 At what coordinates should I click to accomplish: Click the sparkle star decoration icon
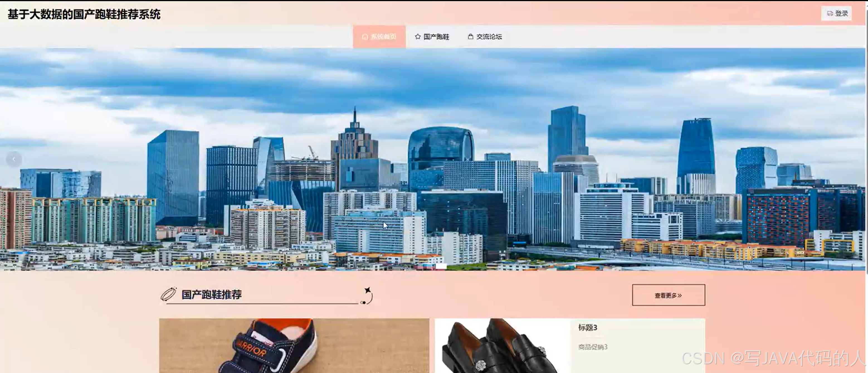(x=368, y=290)
